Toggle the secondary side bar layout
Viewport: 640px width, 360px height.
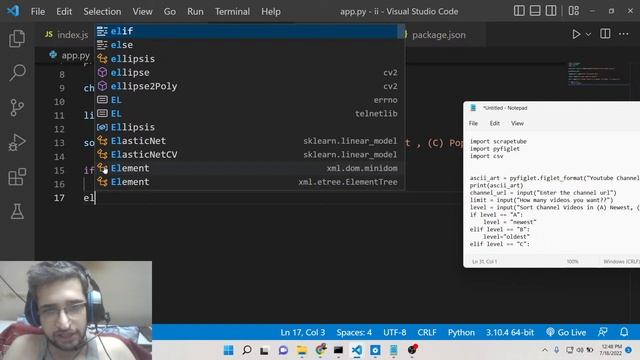pyautogui.click(x=551, y=11)
